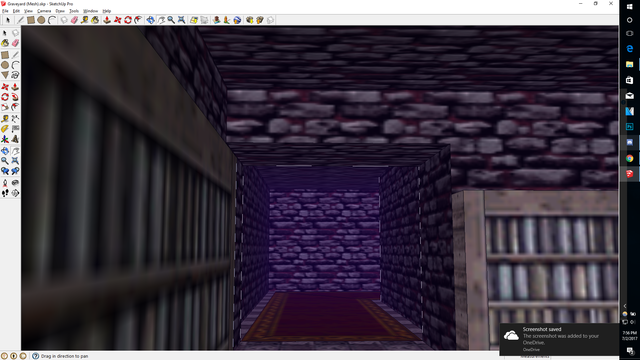Click the Get Models icon in top toolbar
The image size is (640, 360).
tap(249, 20)
